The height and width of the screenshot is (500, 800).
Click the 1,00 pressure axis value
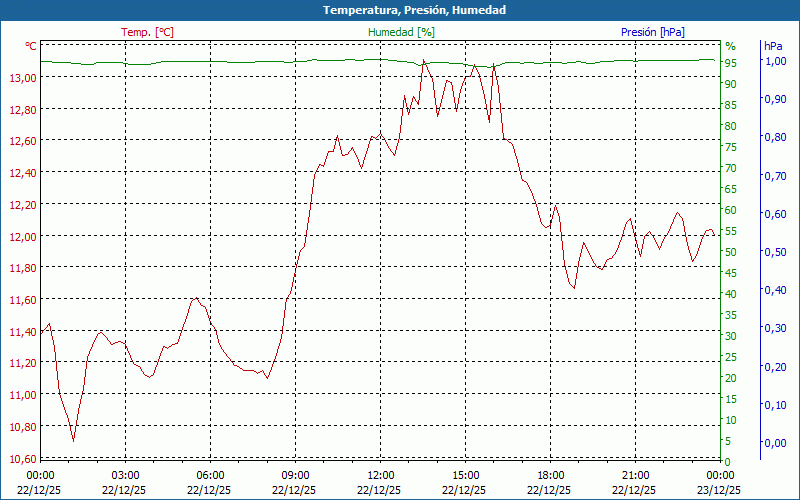774,62
